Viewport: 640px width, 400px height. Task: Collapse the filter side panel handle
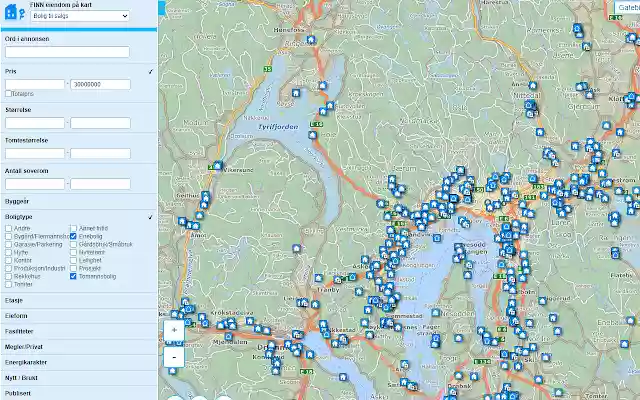tap(162, 8)
